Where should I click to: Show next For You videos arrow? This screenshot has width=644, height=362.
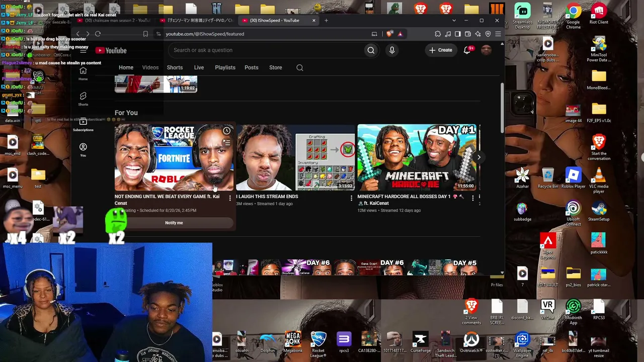point(478,157)
